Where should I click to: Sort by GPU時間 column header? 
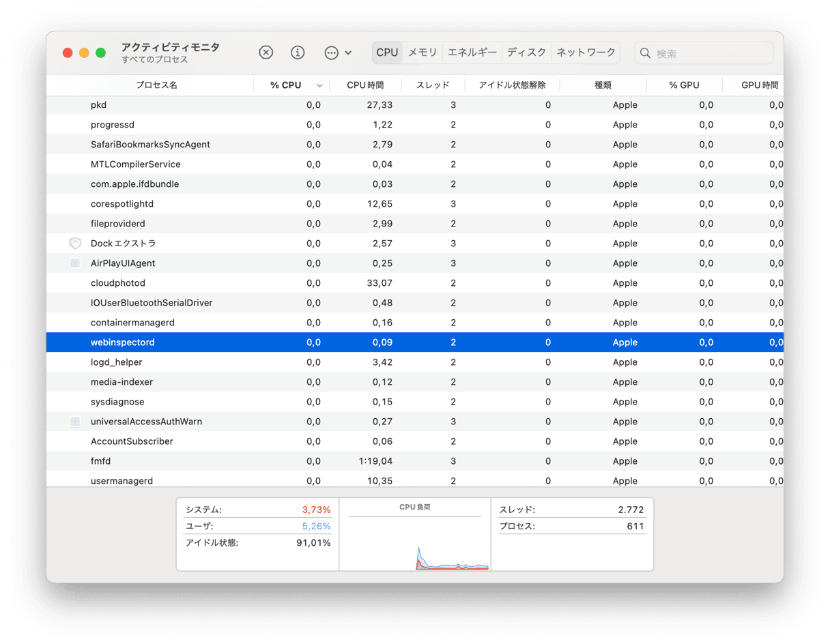760,85
